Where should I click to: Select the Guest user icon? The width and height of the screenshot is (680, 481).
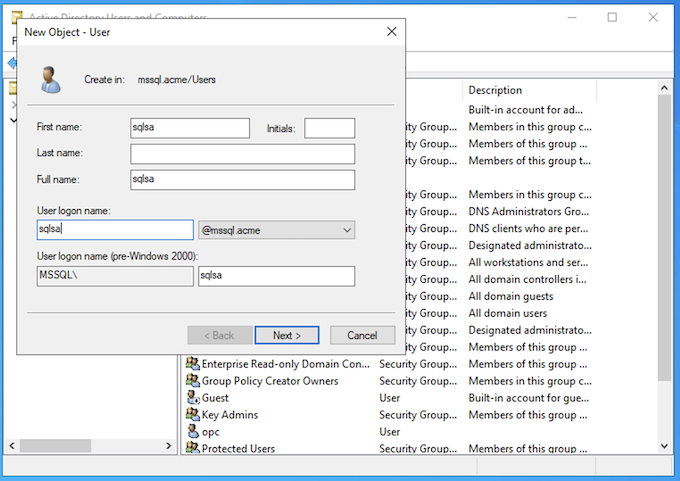tap(193, 397)
